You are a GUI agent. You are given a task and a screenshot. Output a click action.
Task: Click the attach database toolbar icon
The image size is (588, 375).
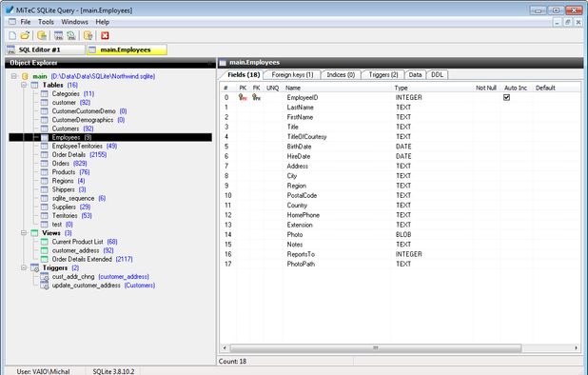click(42, 35)
